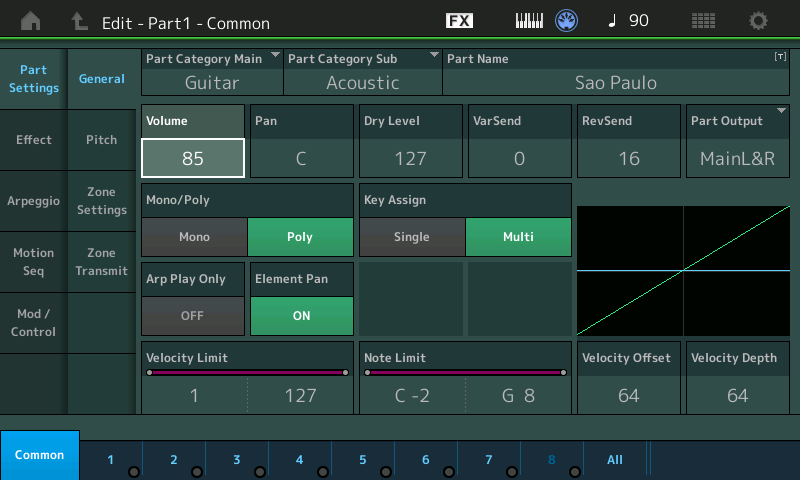800x480 pixels.
Task: Open Part Category Sub dropdown
Action: click(x=363, y=72)
